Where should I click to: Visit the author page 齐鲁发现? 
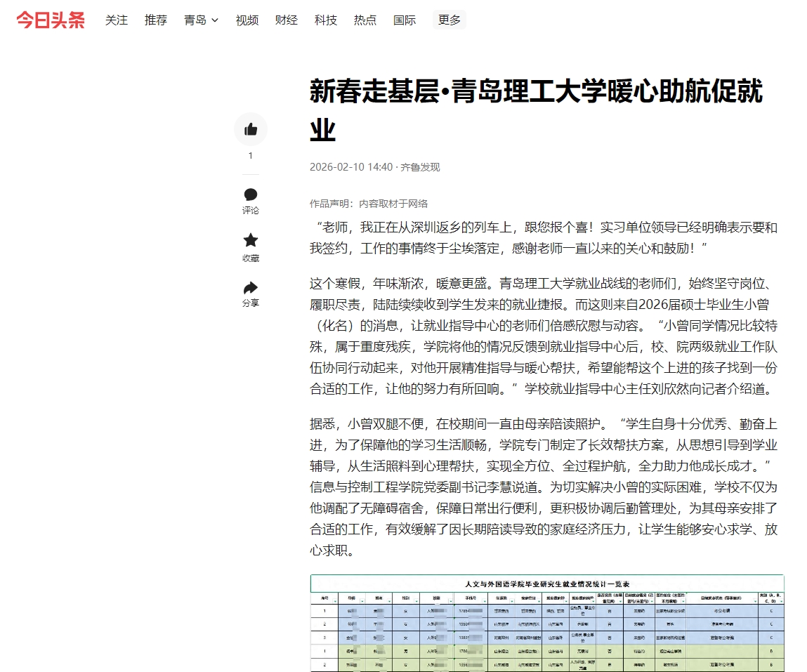click(x=420, y=167)
